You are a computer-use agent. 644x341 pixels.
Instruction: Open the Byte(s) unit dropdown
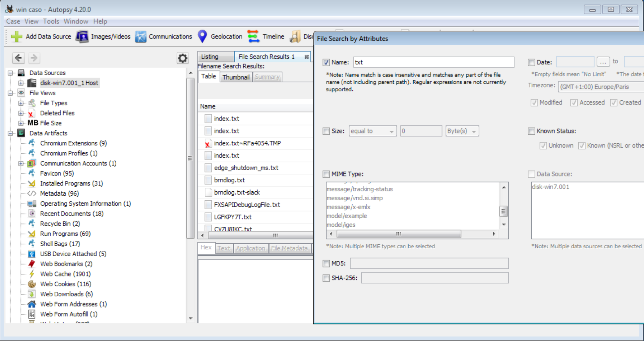462,131
